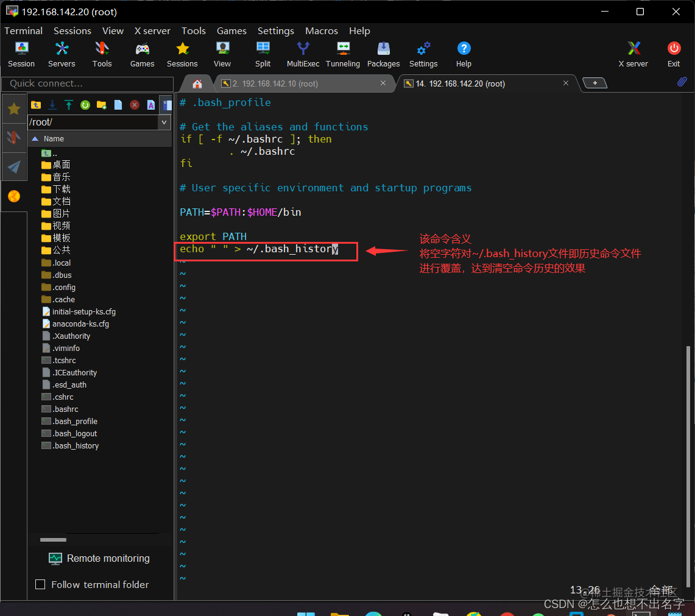Select the .config folder
The image size is (695, 616).
[58, 288]
